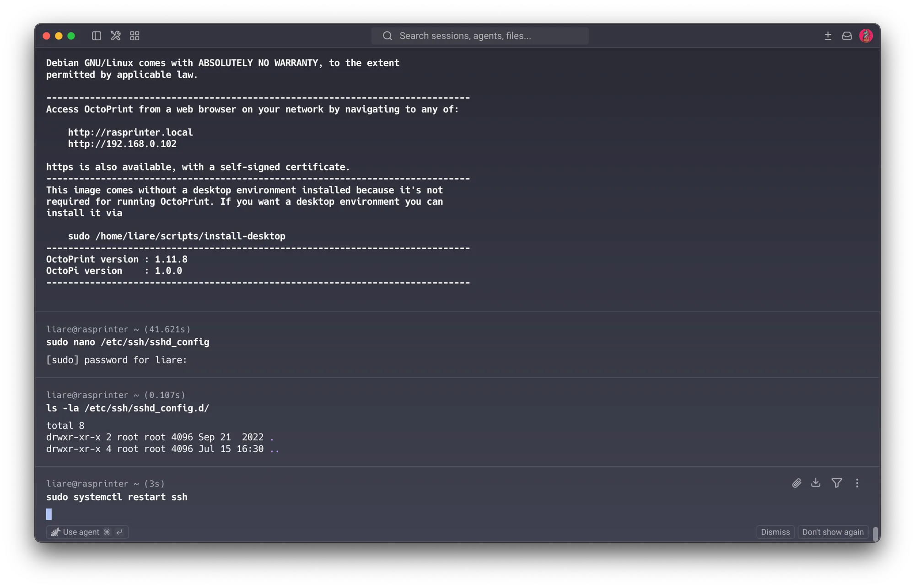Click the blinking terminal cursor block

point(49,514)
